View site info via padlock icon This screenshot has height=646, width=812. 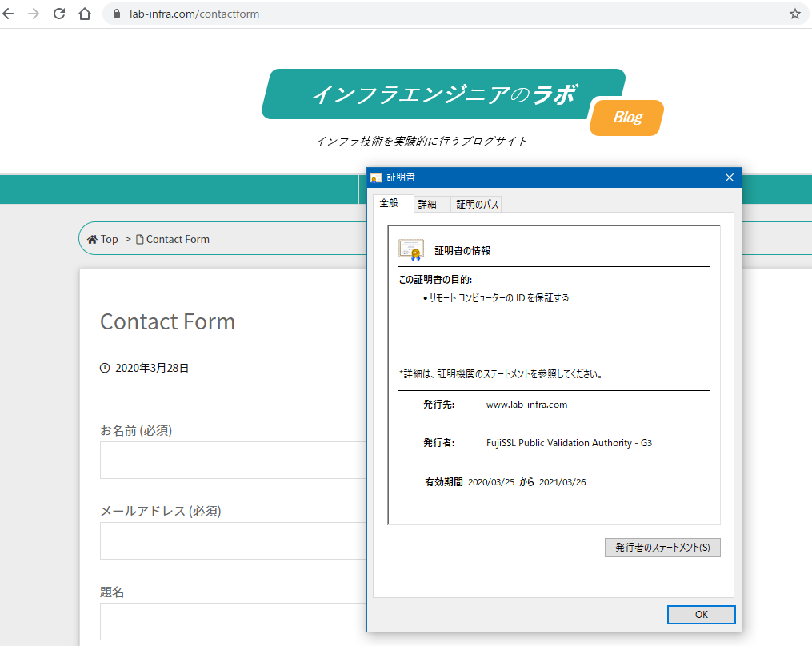point(117,14)
